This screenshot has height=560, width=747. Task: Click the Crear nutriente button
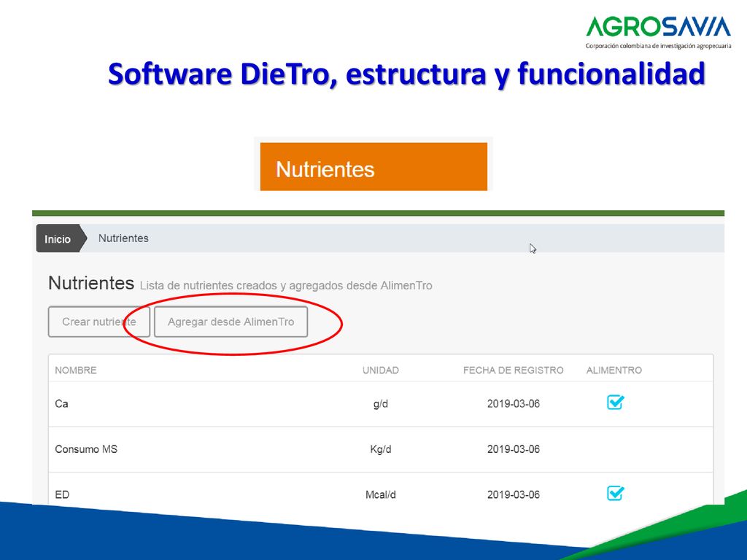99,322
